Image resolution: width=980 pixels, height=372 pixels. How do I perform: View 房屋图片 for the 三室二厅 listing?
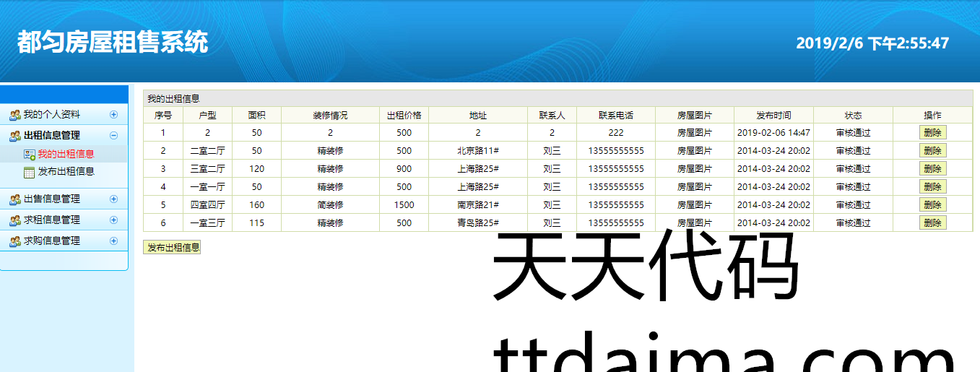pyautogui.click(x=694, y=169)
